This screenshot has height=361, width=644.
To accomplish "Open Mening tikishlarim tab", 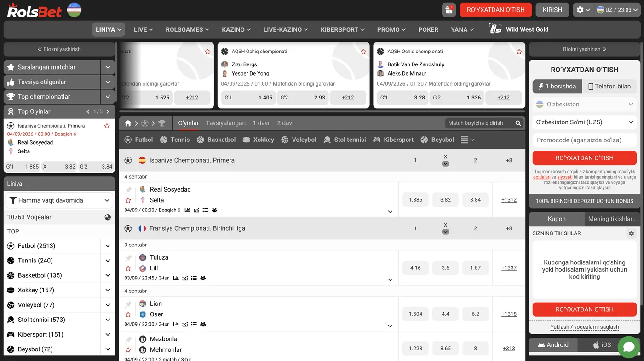I will [x=612, y=219].
